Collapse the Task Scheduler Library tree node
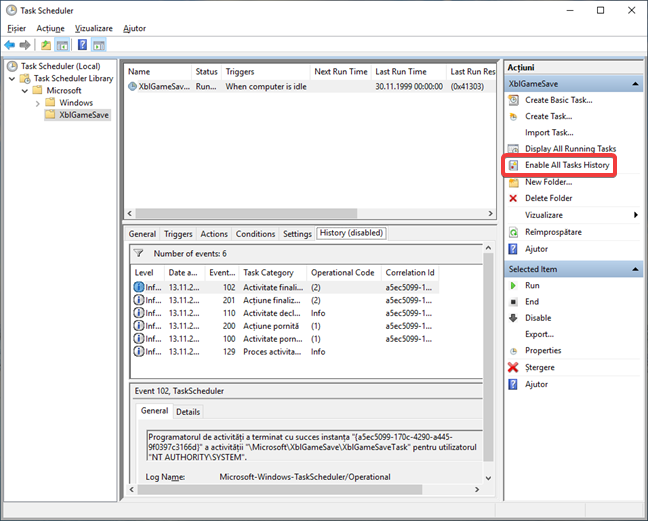This screenshot has height=521, width=648. coord(12,79)
